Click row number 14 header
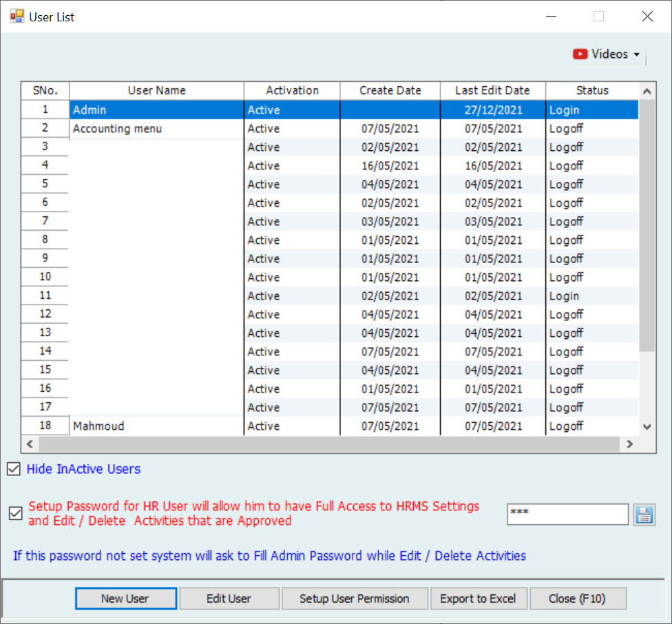 pyautogui.click(x=45, y=351)
